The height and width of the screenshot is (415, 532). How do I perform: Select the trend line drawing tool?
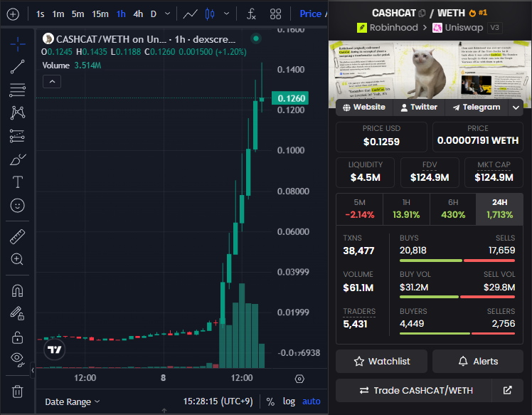coord(18,67)
